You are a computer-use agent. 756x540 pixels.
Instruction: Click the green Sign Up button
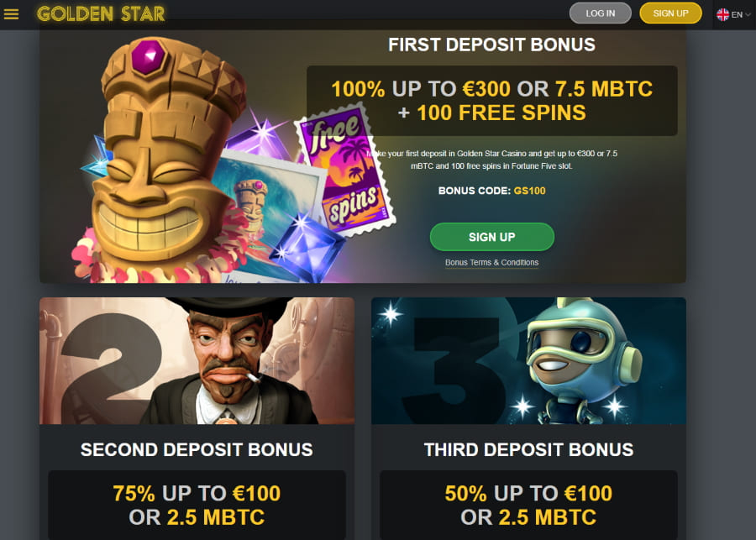pyautogui.click(x=491, y=237)
